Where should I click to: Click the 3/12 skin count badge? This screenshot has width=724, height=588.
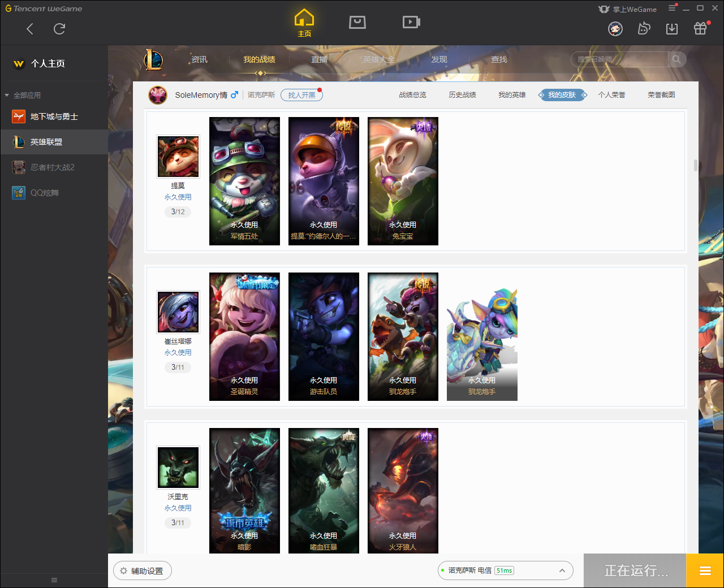tap(178, 212)
